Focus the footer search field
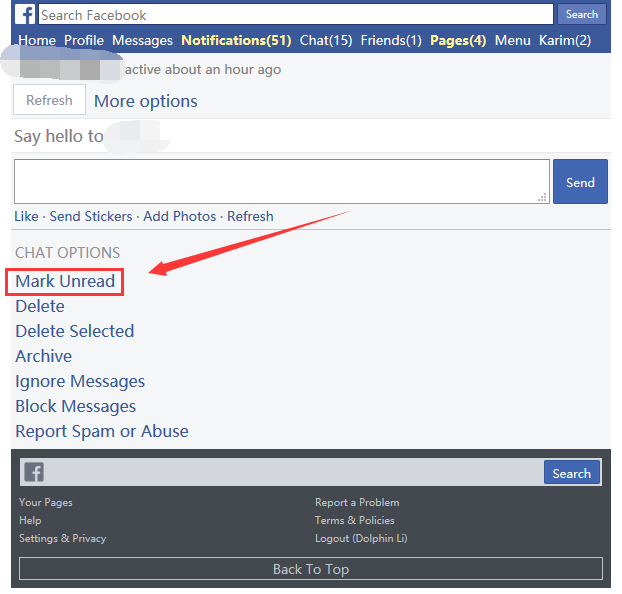This screenshot has height=594, width=622. [294, 472]
